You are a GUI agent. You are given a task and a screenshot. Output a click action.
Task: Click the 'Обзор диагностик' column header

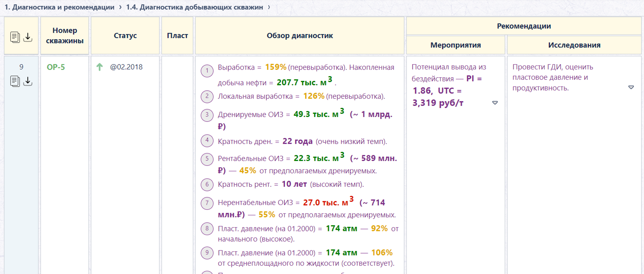[x=300, y=36]
